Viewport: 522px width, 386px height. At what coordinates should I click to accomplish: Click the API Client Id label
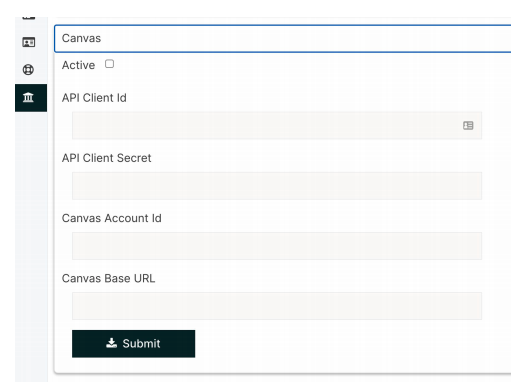94,98
